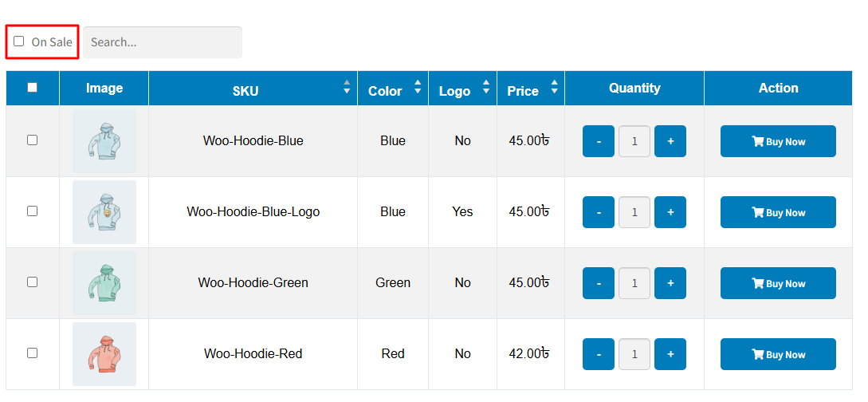Viewport: 868px width, 402px height.
Task: Increase quantity for Woo-Hoodie-Blue
Action: [670, 141]
